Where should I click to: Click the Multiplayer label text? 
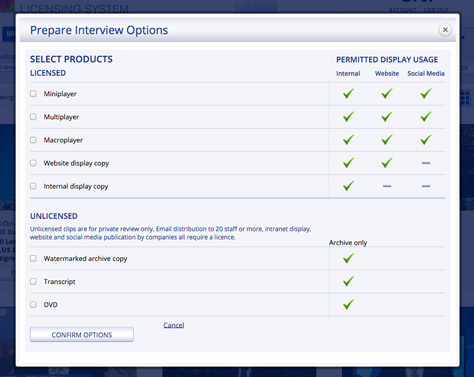(x=61, y=117)
